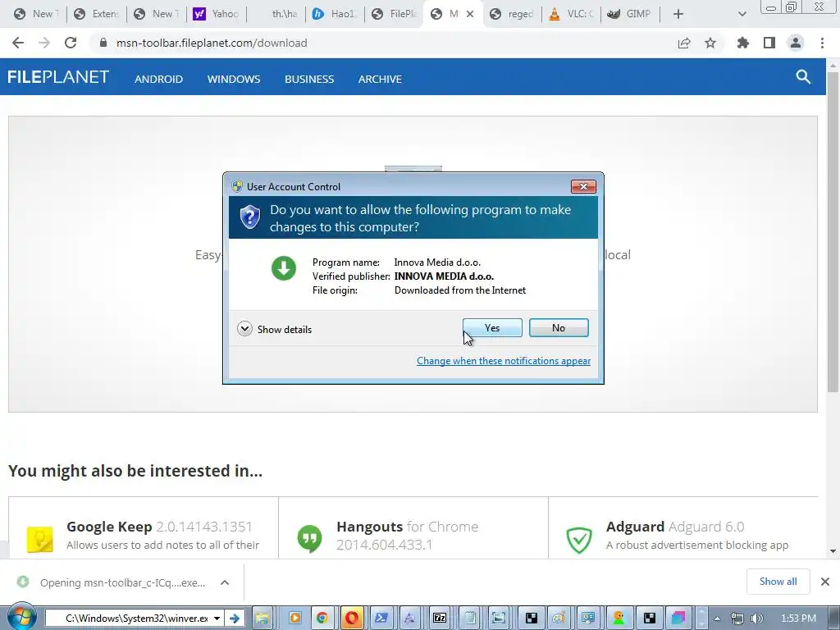Reload the page with refresh icon

coord(71,43)
